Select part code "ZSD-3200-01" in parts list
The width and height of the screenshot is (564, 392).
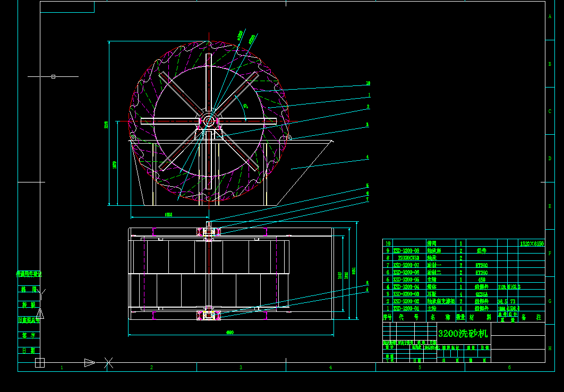pyautogui.click(x=406, y=309)
